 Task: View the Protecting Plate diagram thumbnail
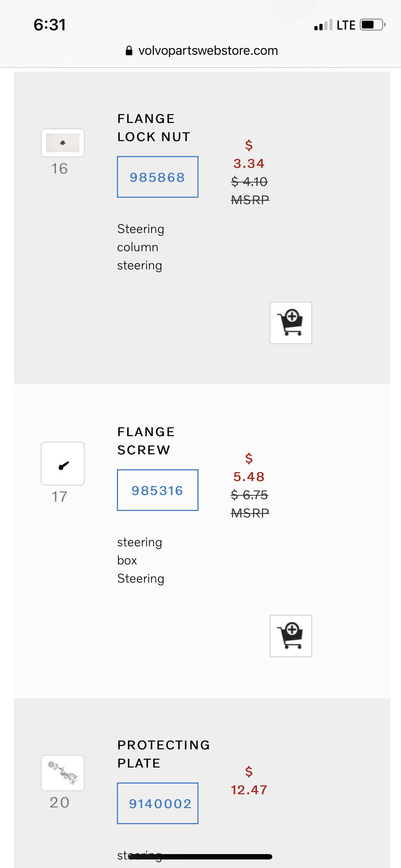click(63, 773)
